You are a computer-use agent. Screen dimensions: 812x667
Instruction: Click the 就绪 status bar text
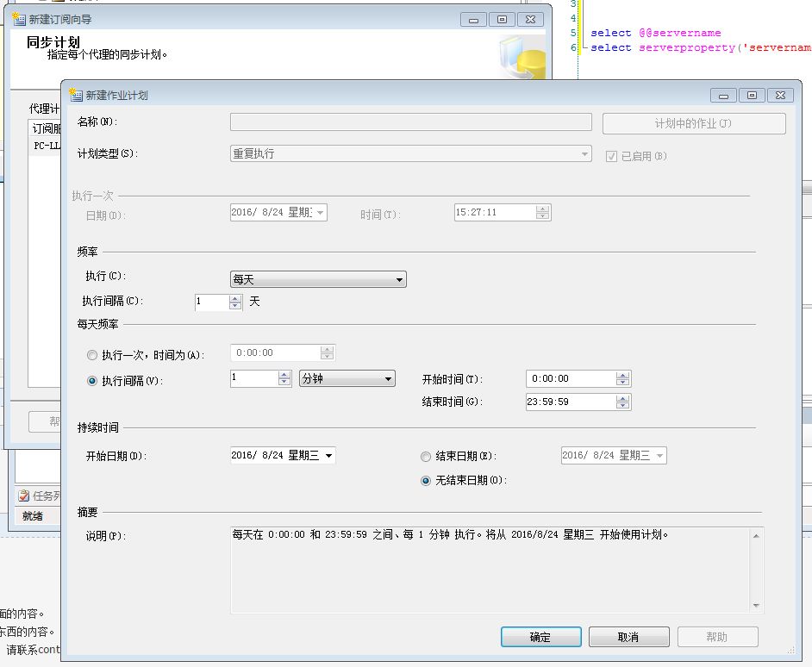(33, 516)
